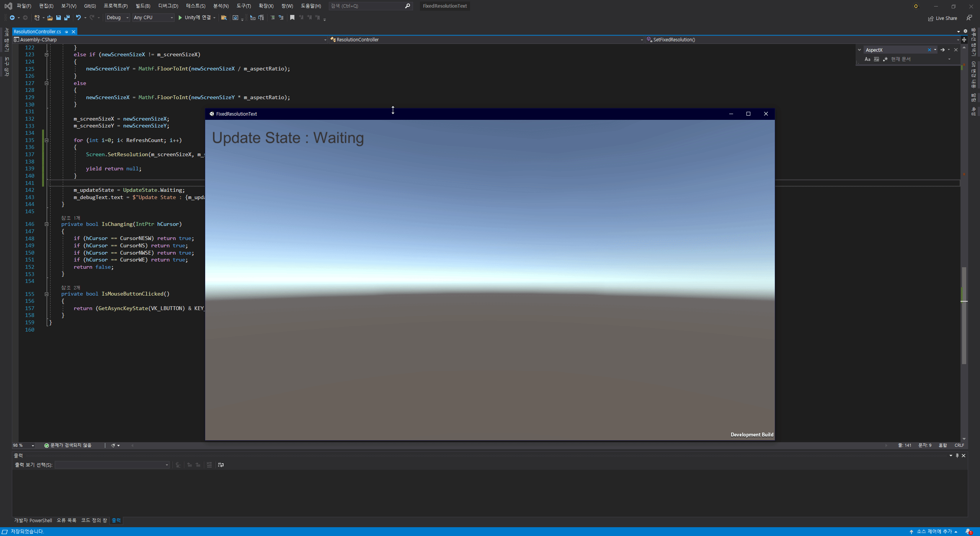The image size is (980, 536).
Task: Toggle bookmark using the bookmark icon
Action: (x=292, y=18)
